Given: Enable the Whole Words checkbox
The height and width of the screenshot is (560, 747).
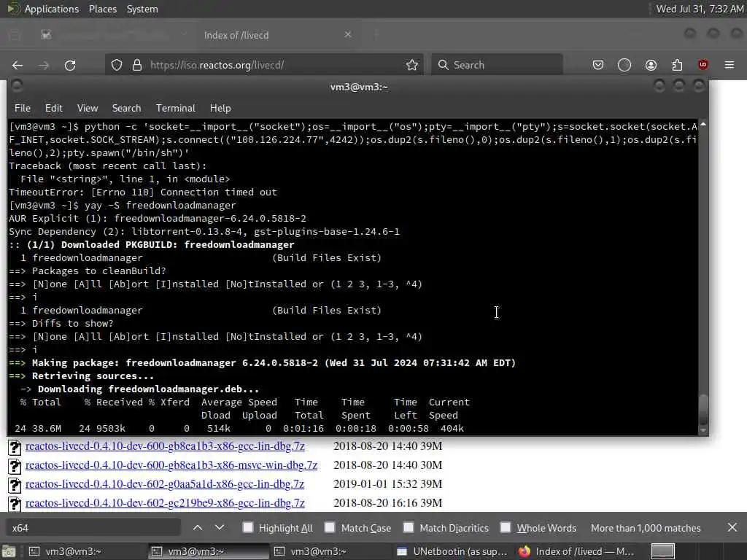Looking at the screenshot, I should pyautogui.click(x=506, y=528).
